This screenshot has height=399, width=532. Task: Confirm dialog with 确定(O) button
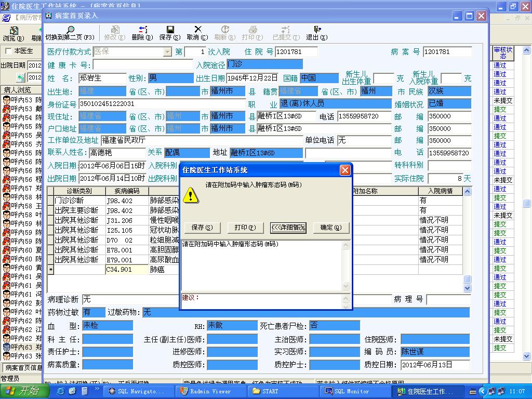pyautogui.click(x=331, y=228)
